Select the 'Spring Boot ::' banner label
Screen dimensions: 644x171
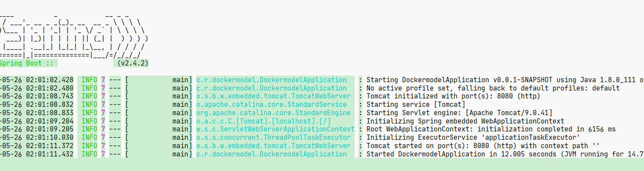pos(27,63)
